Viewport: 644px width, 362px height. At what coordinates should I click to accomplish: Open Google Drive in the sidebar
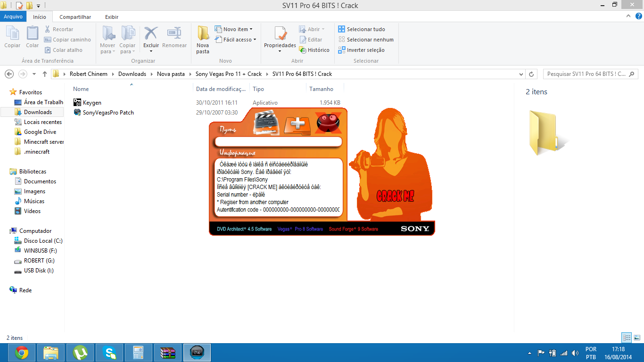(35, 132)
